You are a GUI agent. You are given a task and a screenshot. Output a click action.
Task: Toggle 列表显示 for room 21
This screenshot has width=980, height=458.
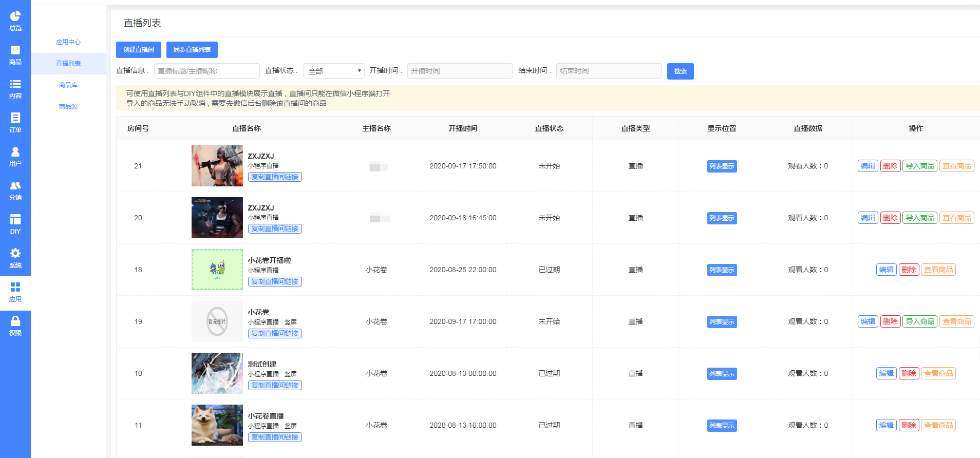click(x=722, y=166)
